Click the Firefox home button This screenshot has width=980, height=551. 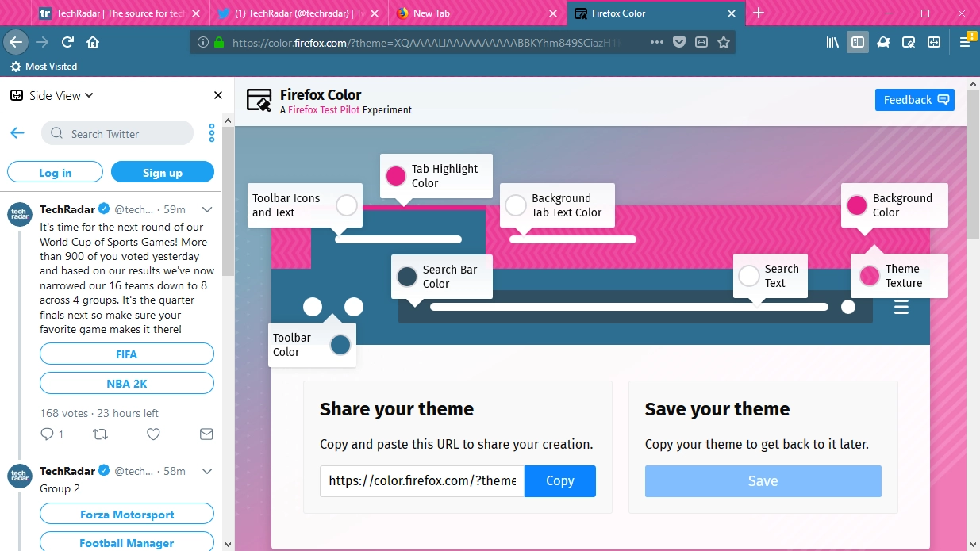[x=93, y=42]
